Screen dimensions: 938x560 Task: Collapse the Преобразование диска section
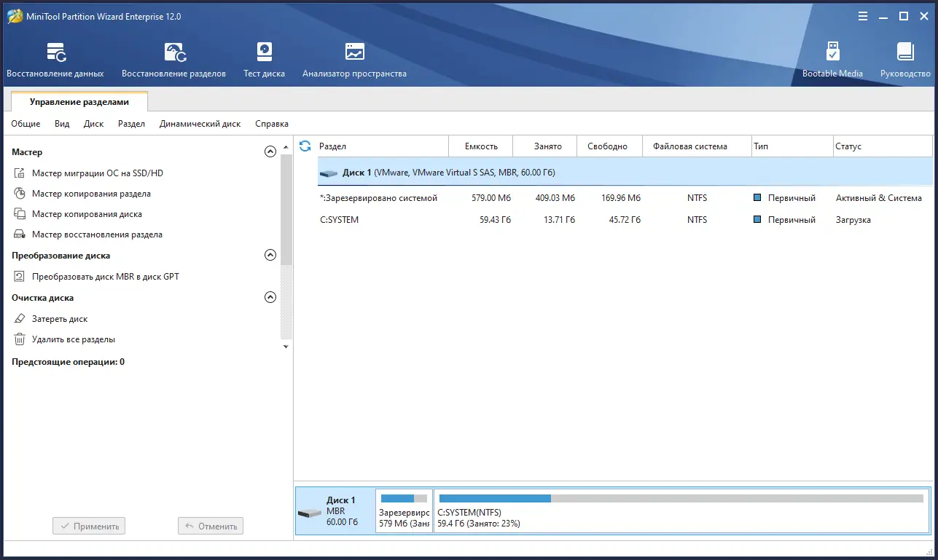(270, 256)
